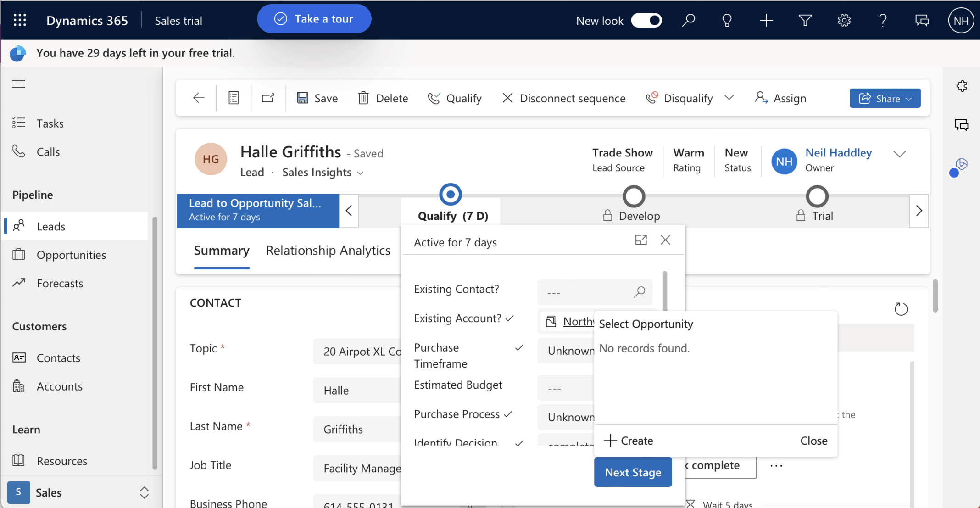Open the advanced filter funnel icon
The height and width of the screenshot is (508, 980).
[805, 20]
